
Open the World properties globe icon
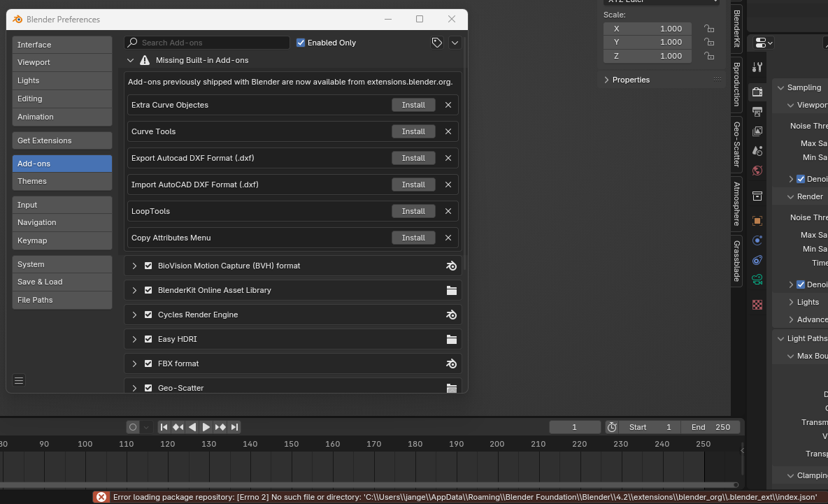tap(757, 171)
